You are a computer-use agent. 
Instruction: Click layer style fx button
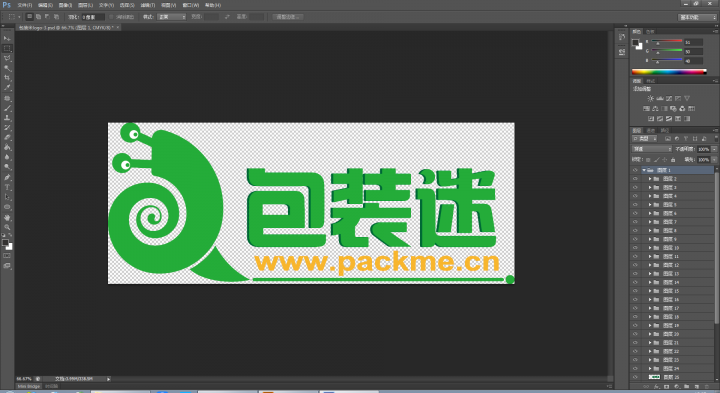656,387
